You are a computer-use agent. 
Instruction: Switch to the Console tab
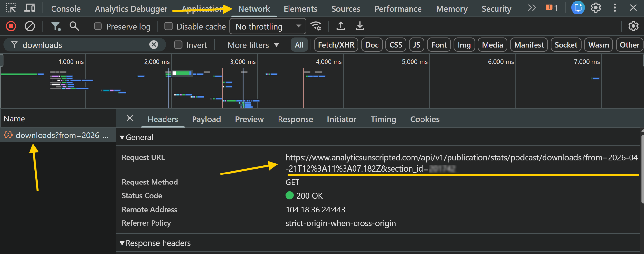pyautogui.click(x=66, y=9)
